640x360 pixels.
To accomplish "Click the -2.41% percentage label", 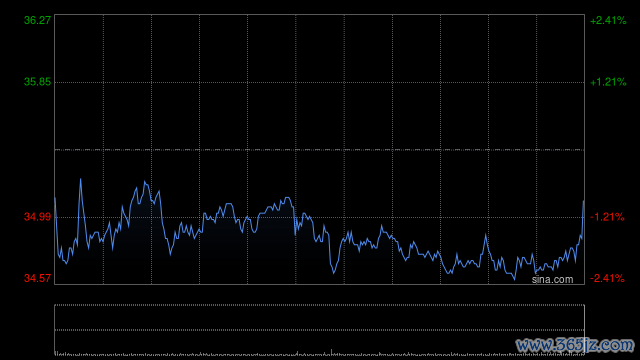I will [607, 278].
